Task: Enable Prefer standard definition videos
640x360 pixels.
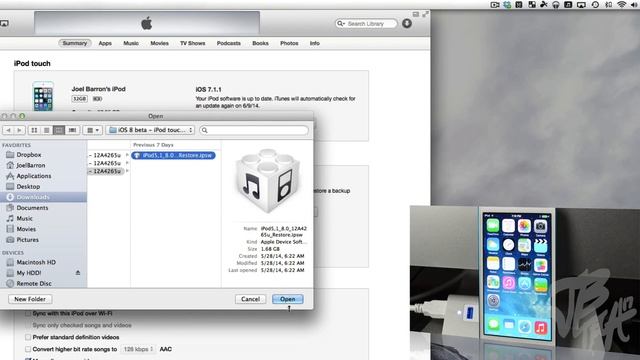Action: click(x=28, y=337)
